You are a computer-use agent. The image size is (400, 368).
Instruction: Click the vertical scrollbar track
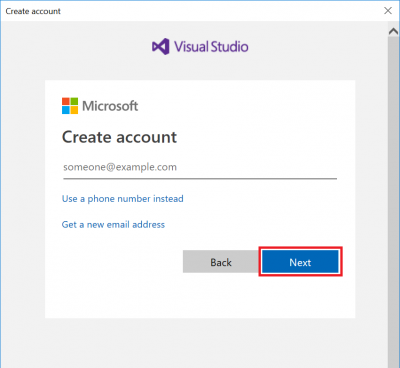393,200
